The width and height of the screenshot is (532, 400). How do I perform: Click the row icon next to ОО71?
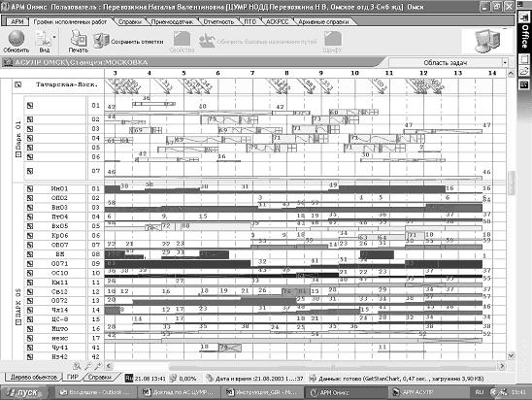[x=30, y=264]
